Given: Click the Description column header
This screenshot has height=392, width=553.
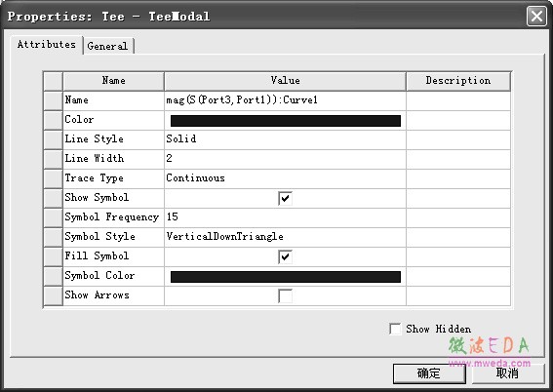Looking at the screenshot, I should point(458,81).
